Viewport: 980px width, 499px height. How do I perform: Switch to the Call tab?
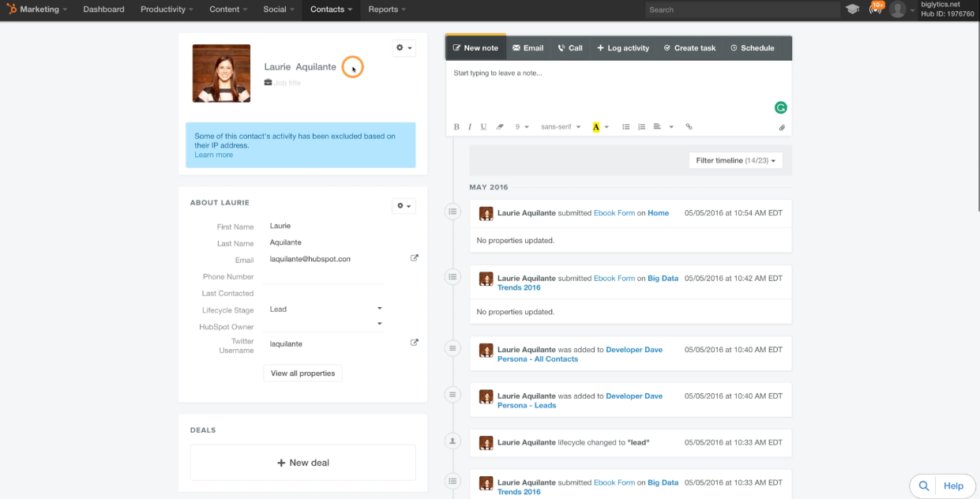[x=570, y=48]
